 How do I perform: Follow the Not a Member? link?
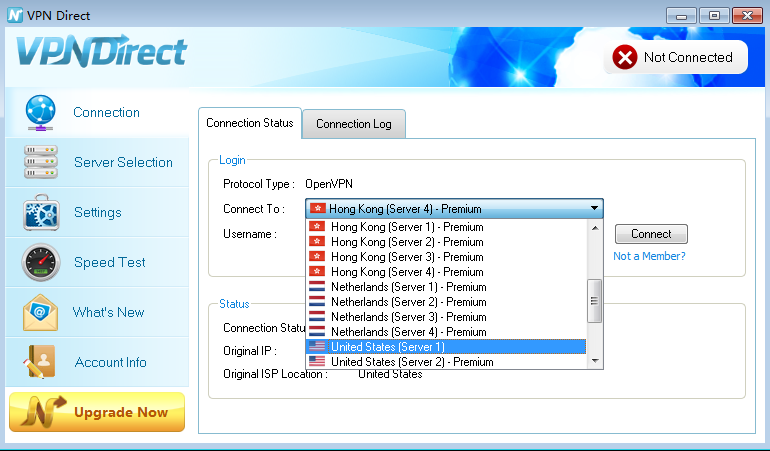[x=649, y=256]
